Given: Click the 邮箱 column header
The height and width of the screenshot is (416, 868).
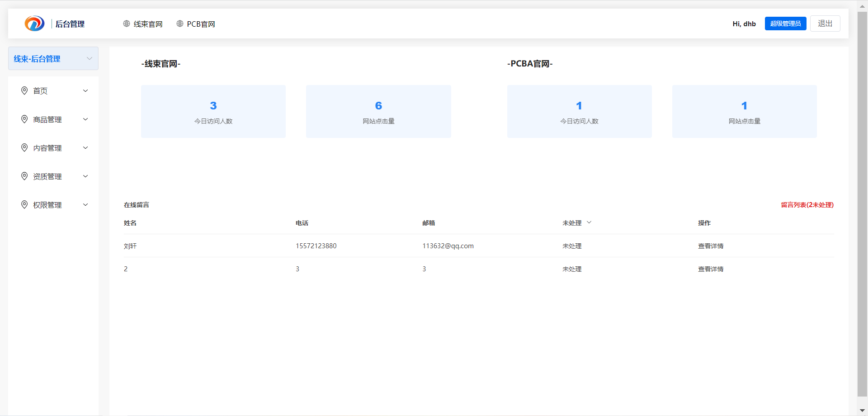Looking at the screenshot, I should pyautogui.click(x=429, y=223).
